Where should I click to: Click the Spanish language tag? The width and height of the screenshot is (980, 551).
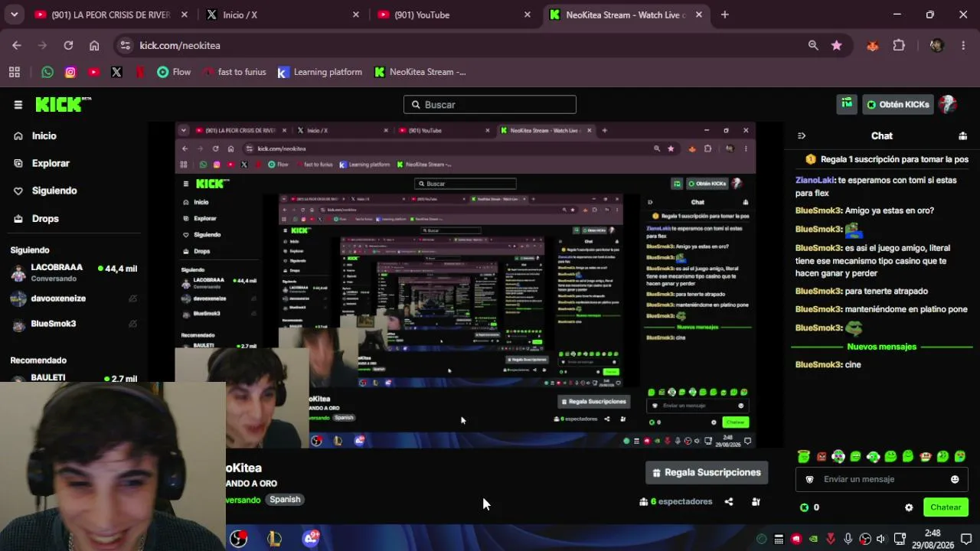[285, 499]
